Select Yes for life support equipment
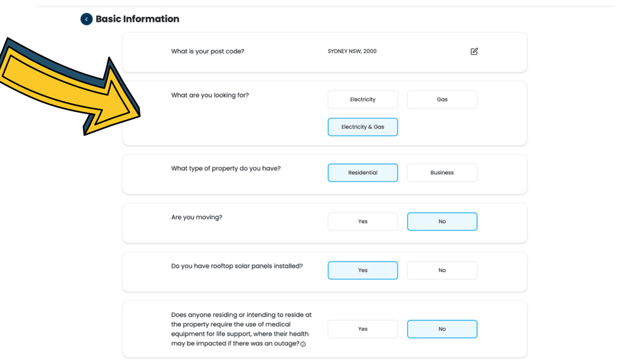Screen dimensions: 644x362 click(x=363, y=329)
